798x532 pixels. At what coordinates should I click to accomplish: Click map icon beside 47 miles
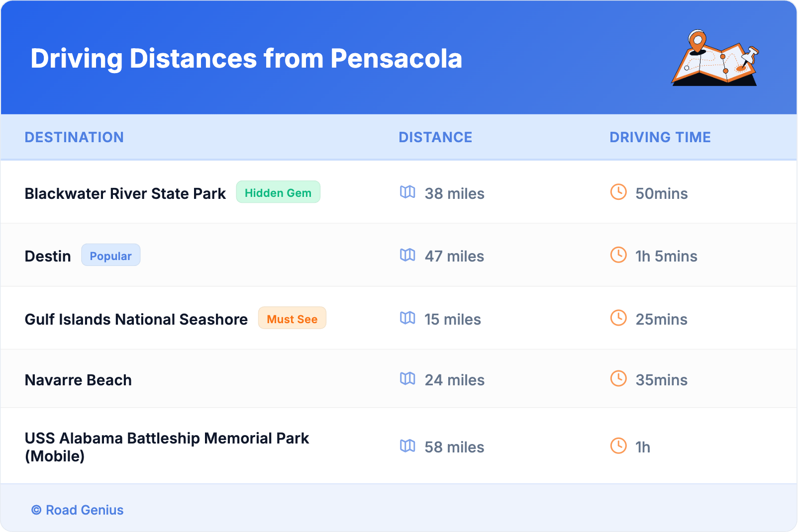(x=407, y=256)
